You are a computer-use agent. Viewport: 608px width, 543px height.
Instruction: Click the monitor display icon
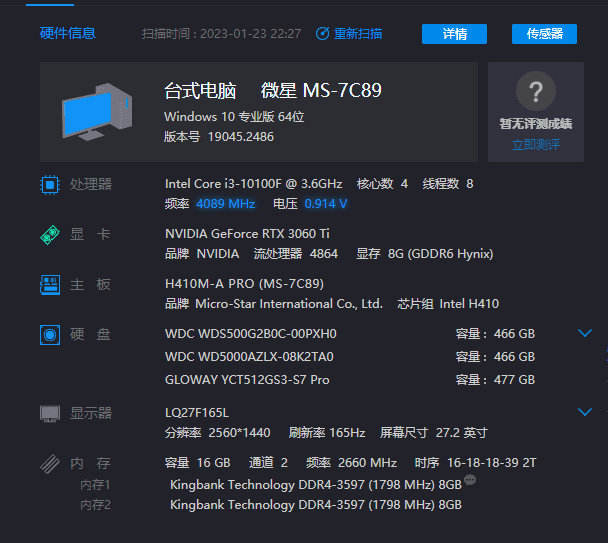50,413
